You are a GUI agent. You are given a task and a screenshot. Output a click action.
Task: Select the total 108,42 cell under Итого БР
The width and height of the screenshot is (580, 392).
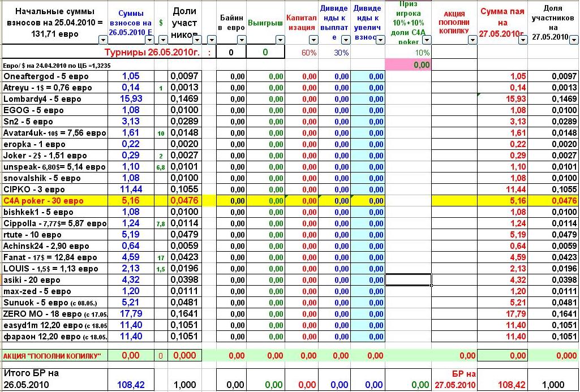131,385
